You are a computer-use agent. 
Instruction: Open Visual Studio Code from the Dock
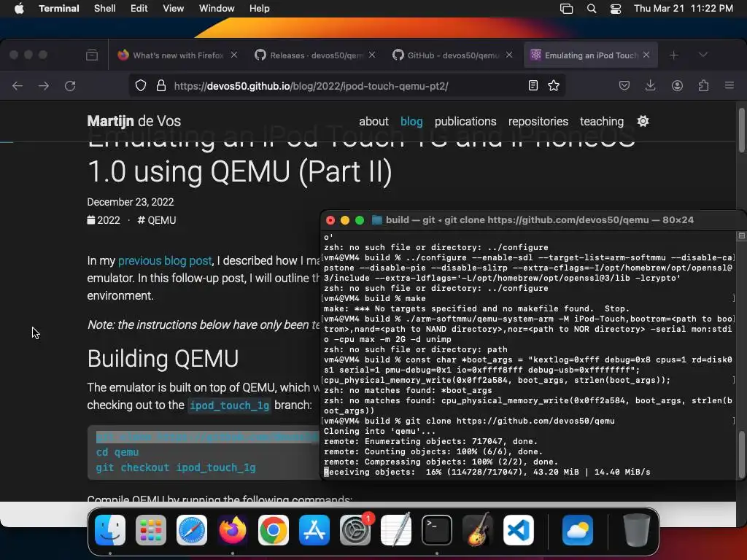click(519, 530)
